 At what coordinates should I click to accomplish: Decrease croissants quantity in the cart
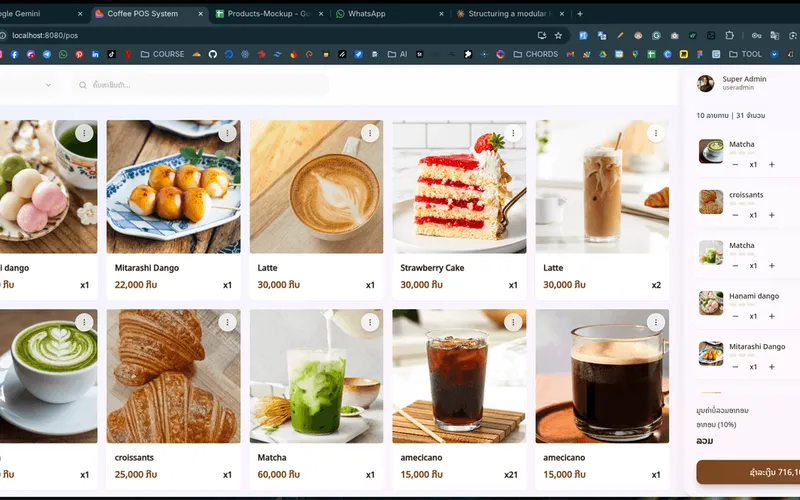click(735, 215)
